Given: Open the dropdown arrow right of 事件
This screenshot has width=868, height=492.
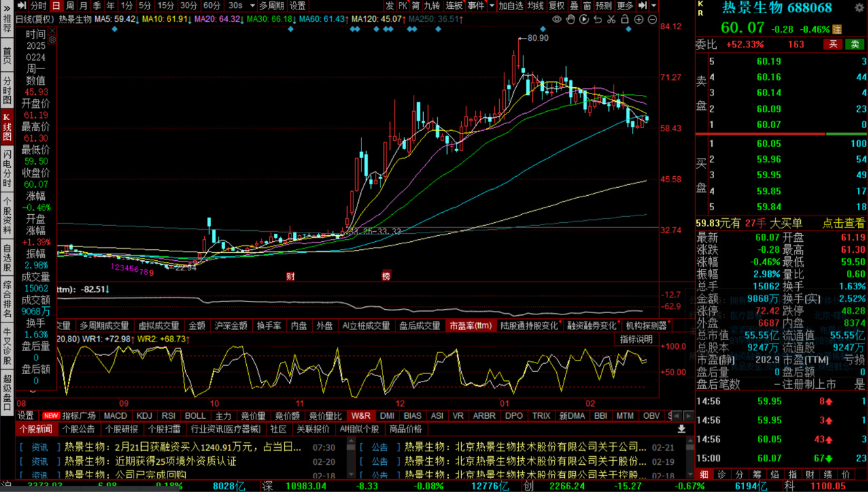Looking at the screenshot, I should coord(492,5).
